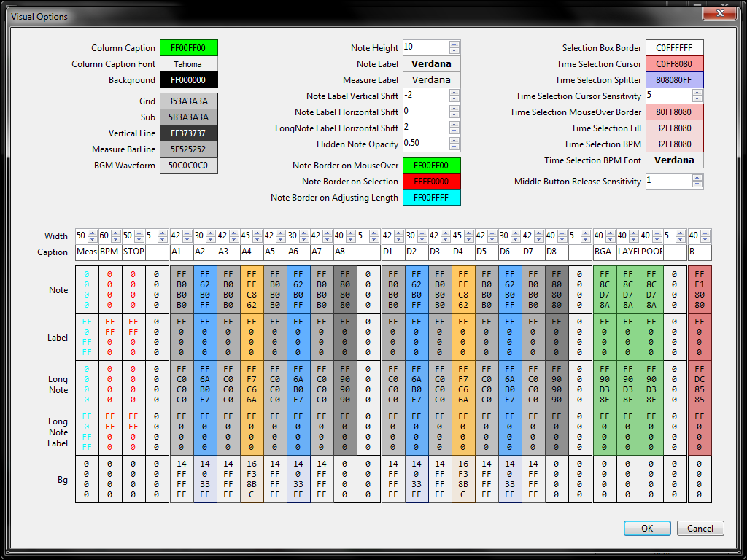Click the black Background color swatch
Viewport: 747px width, 560px height.
tap(188, 80)
